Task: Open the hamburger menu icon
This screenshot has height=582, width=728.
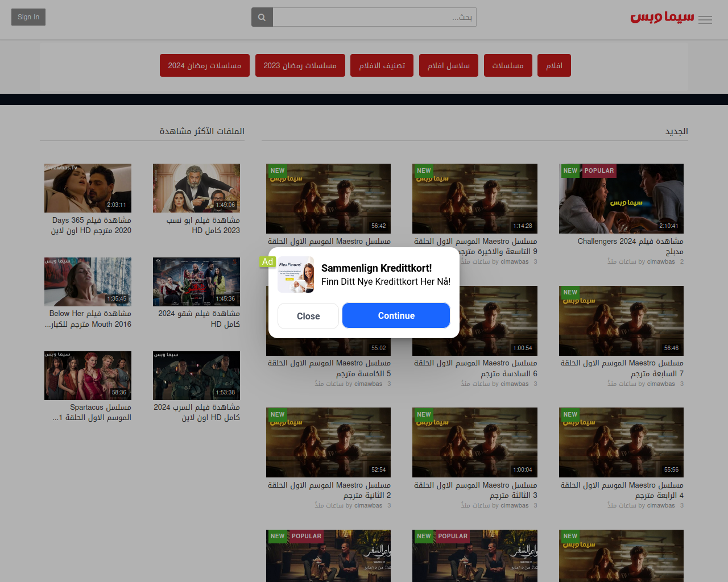Action: click(705, 20)
